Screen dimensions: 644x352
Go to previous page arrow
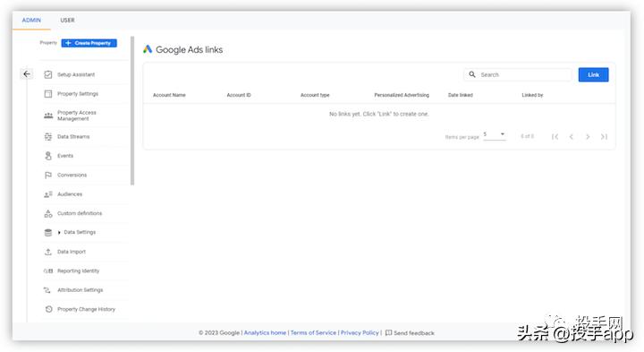(x=572, y=136)
